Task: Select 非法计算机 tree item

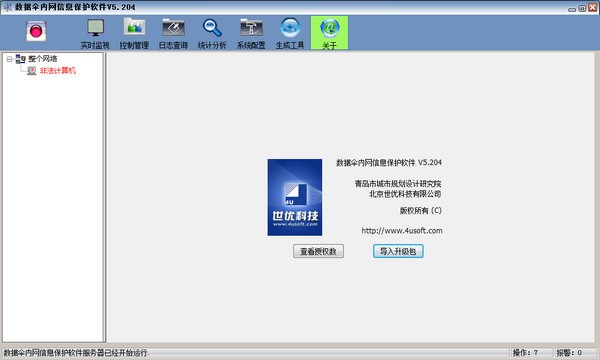Action: (x=58, y=71)
